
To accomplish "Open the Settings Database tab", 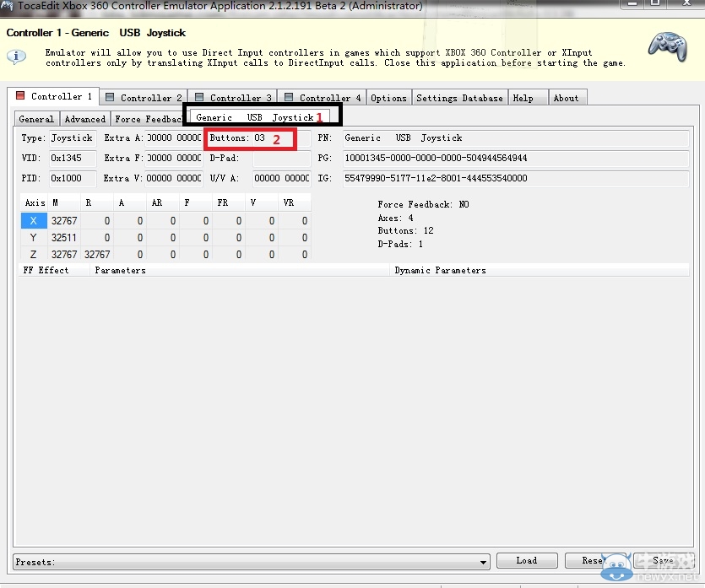I will [459, 98].
